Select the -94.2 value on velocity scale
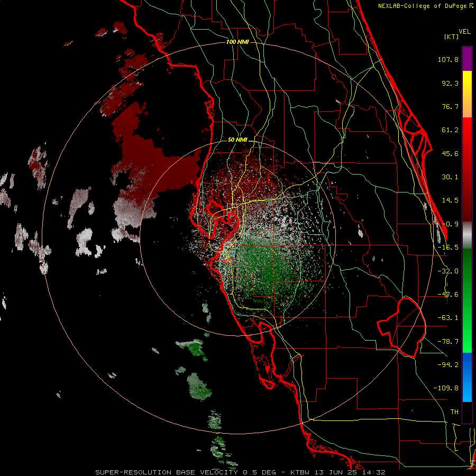Viewport: 476px width, 476px height. coord(448,364)
